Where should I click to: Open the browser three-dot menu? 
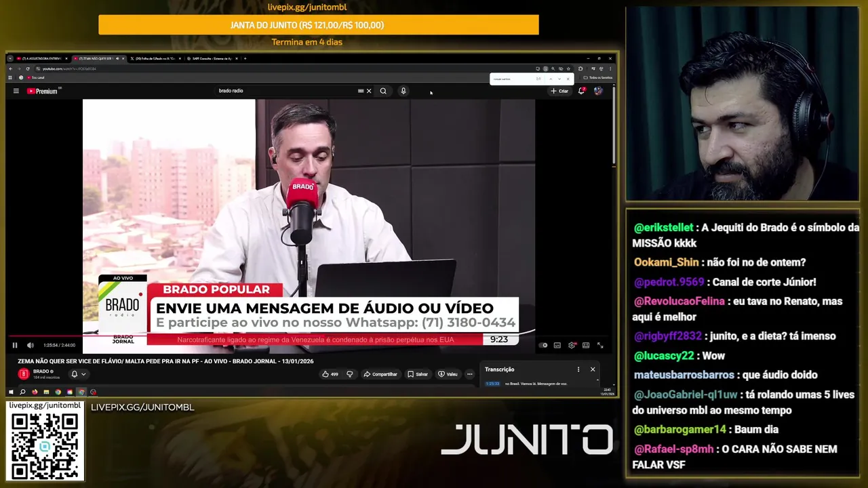610,68
